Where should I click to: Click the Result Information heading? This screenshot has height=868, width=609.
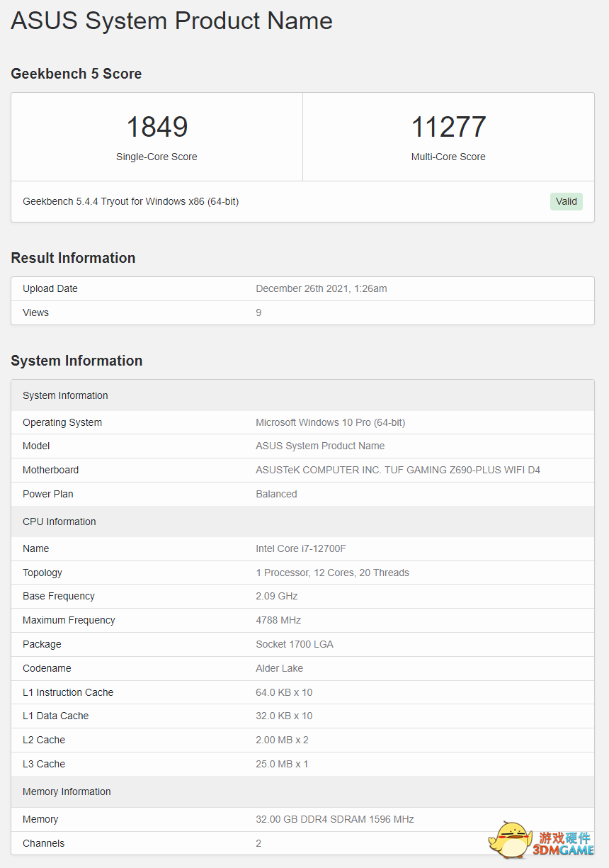(73, 258)
